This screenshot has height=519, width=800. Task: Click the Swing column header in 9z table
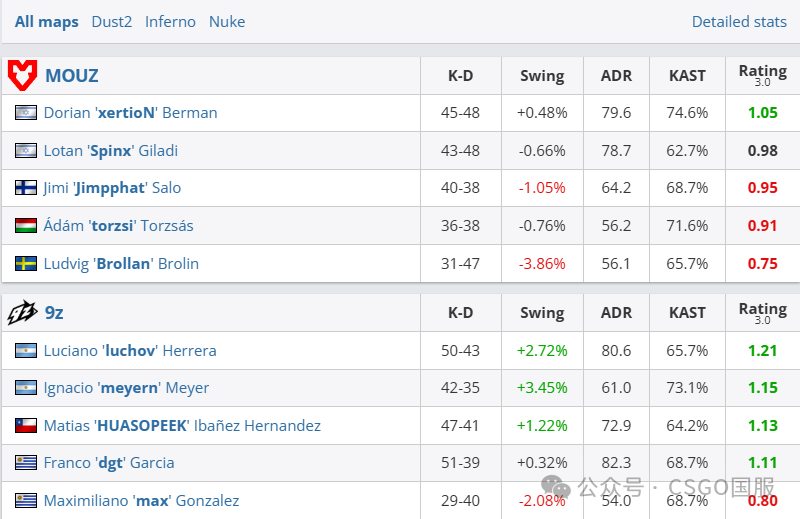coord(542,313)
